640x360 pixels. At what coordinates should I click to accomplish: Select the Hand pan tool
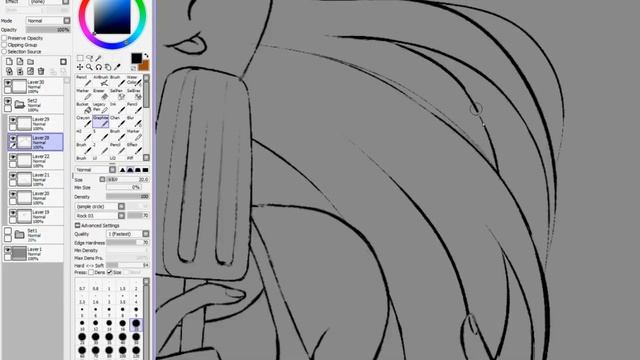(108, 67)
